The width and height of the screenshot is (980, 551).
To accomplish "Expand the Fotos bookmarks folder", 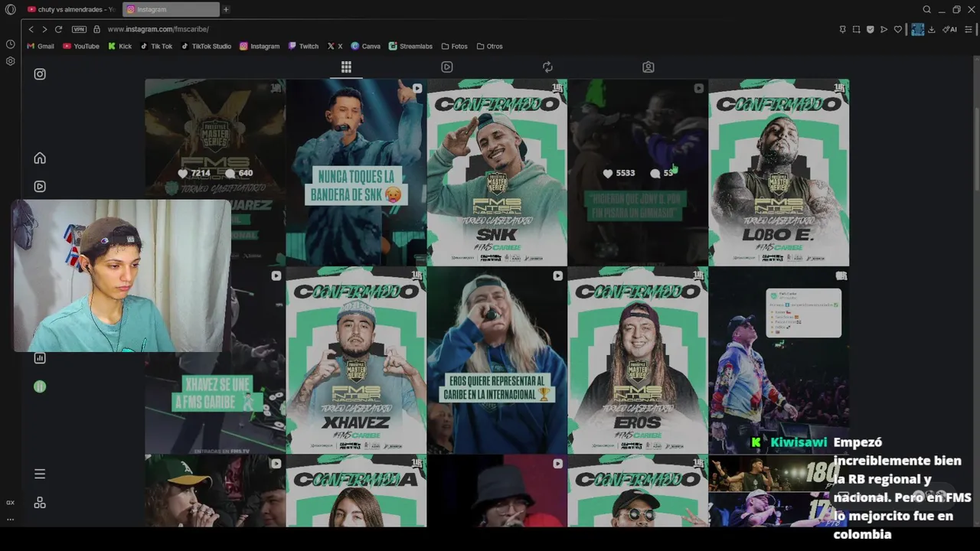I will click(455, 46).
